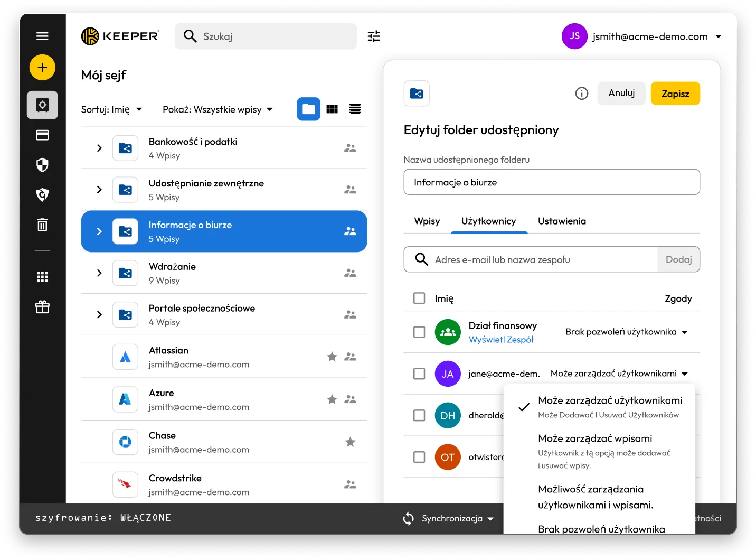
Task: Open account dropdown arrow next to jsmith email
Action: [x=718, y=36]
